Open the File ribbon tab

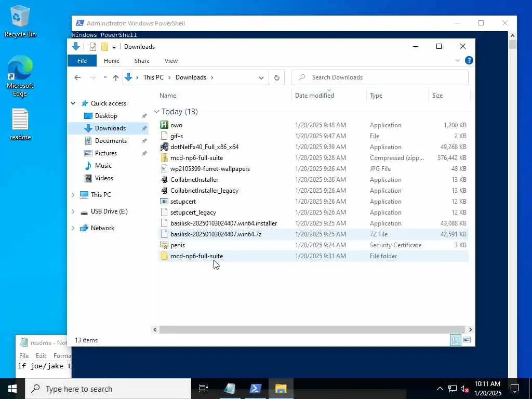(82, 61)
